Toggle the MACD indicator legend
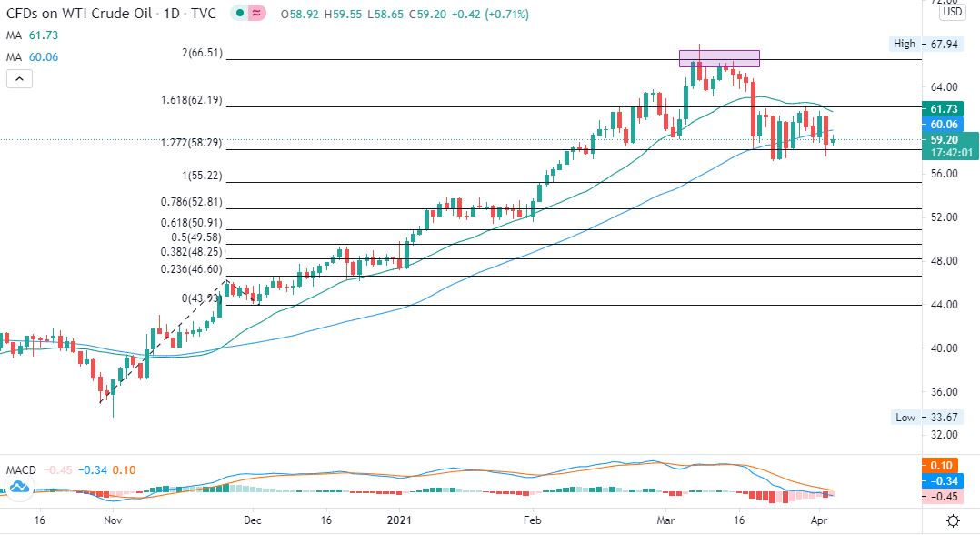The image size is (980, 535). (21, 469)
